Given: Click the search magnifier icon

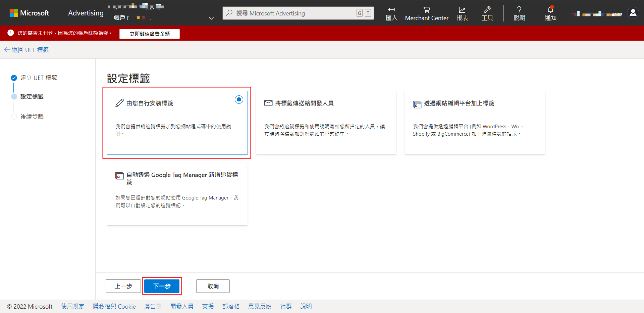Looking at the screenshot, I should click(229, 13).
